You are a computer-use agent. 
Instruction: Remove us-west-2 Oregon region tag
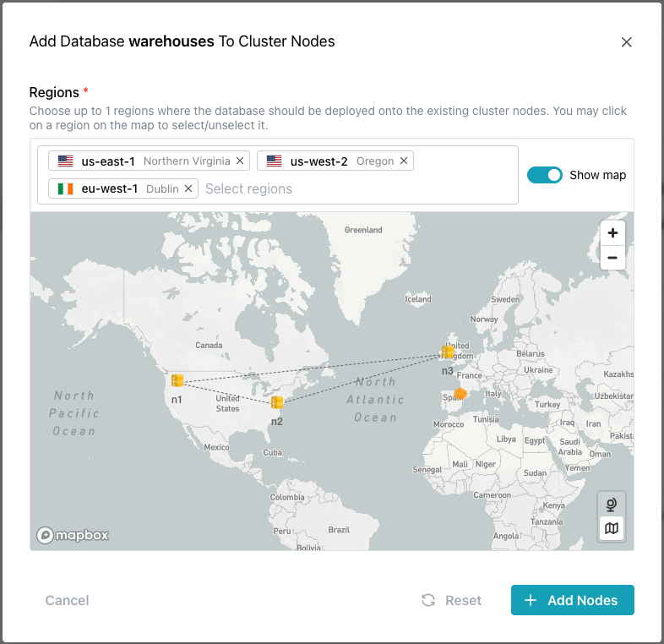[x=404, y=161]
